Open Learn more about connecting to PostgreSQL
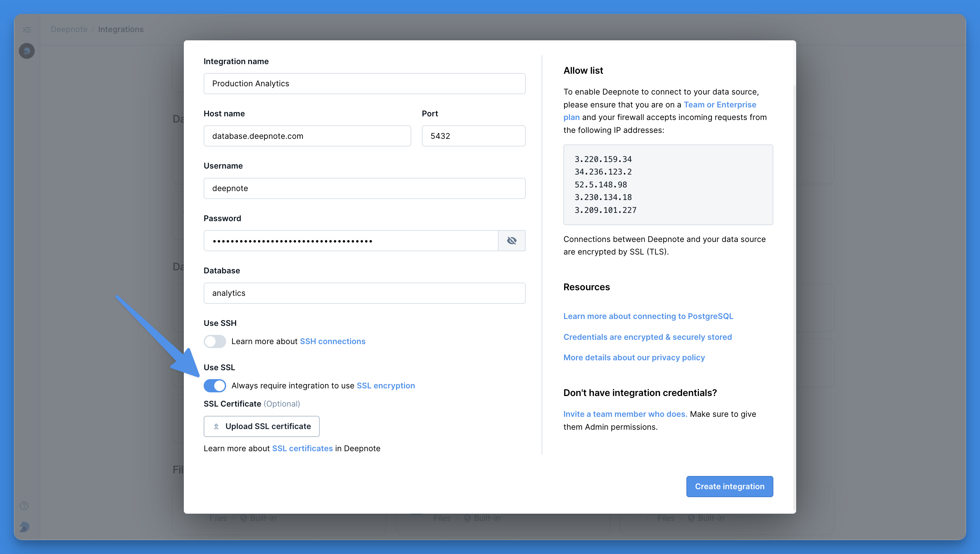This screenshot has height=554, width=980. click(x=648, y=316)
